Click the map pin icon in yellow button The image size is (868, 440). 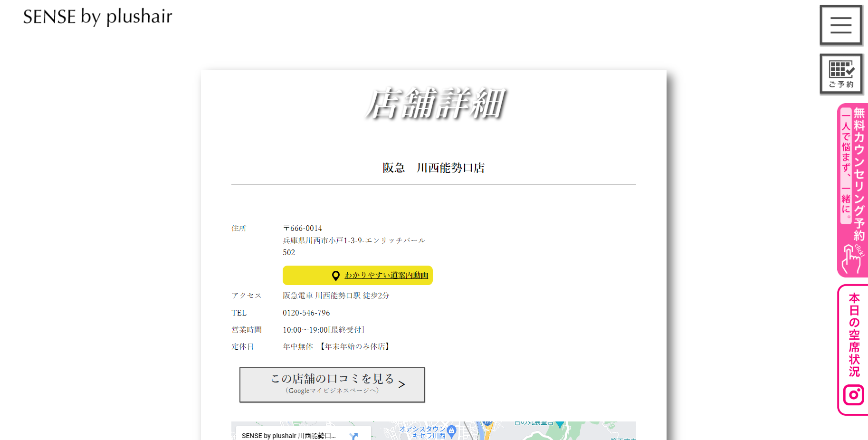[x=335, y=276]
